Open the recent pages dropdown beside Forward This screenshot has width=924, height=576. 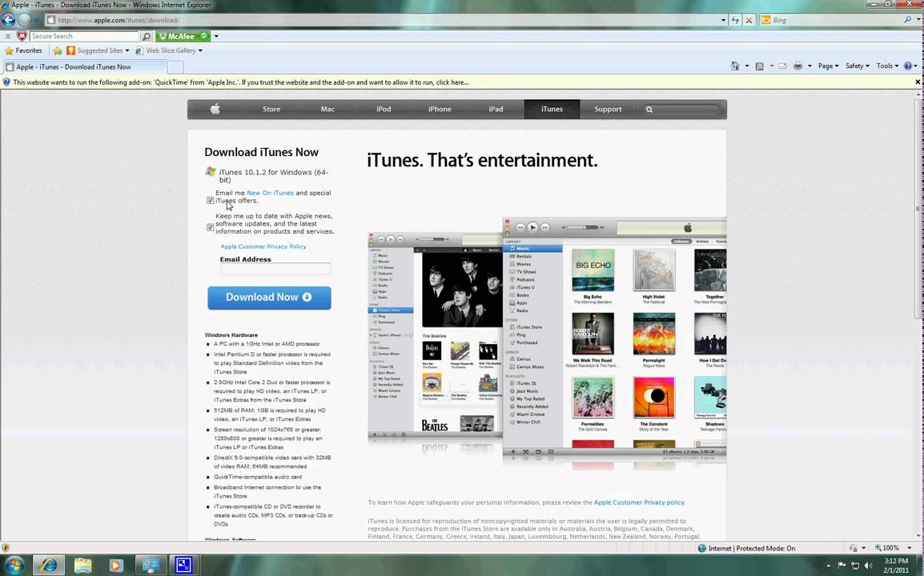pos(37,21)
